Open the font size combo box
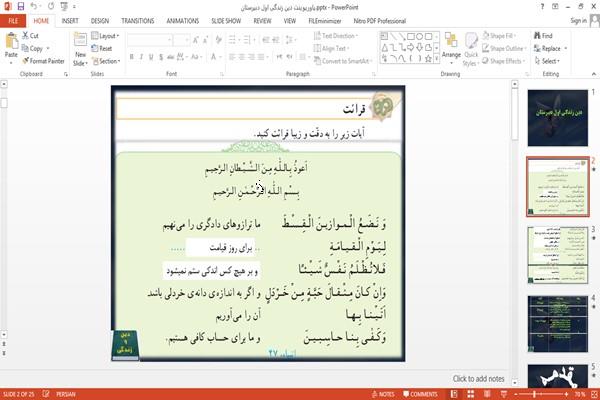The image size is (600, 400). [x=181, y=40]
